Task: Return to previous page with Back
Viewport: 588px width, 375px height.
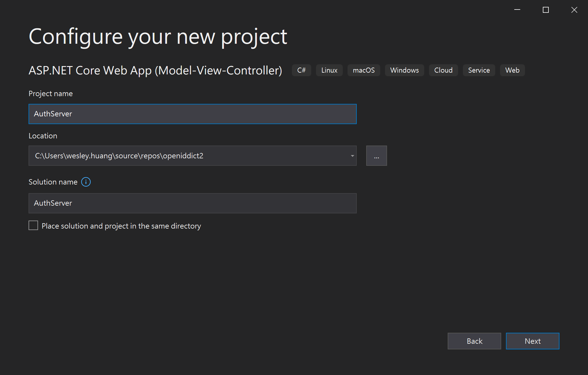Action: tap(474, 341)
